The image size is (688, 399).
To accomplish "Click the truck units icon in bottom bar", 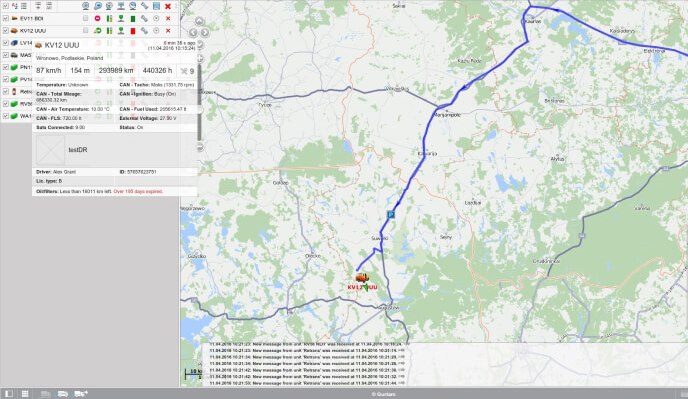I will pos(63,394).
